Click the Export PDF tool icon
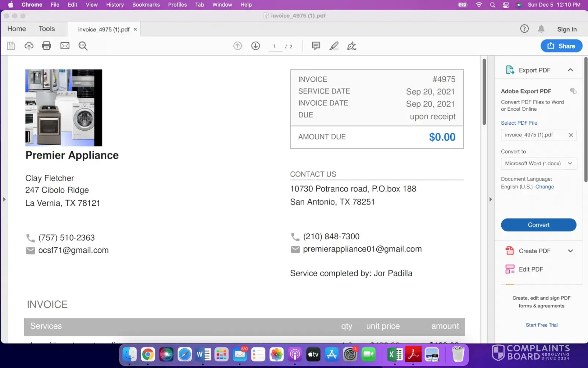 pos(510,70)
